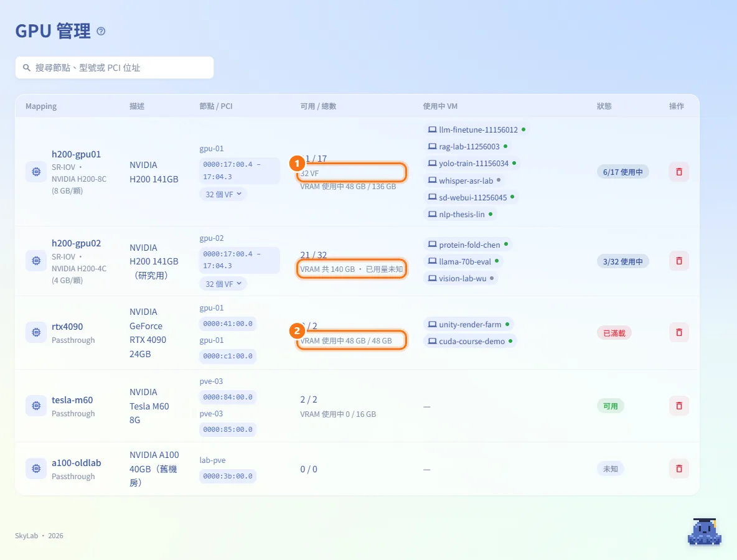Click the 描述 column header

(x=137, y=106)
